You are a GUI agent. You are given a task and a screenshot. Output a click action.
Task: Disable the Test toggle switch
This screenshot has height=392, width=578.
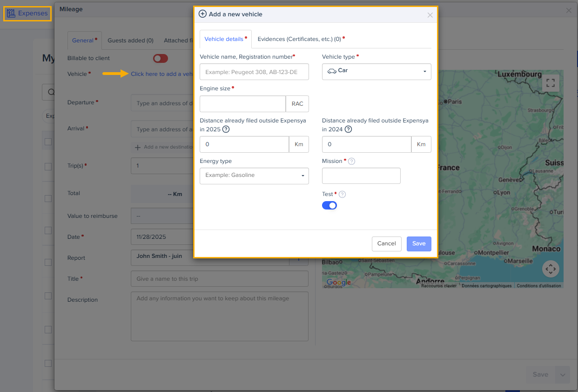click(x=329, y=205)
